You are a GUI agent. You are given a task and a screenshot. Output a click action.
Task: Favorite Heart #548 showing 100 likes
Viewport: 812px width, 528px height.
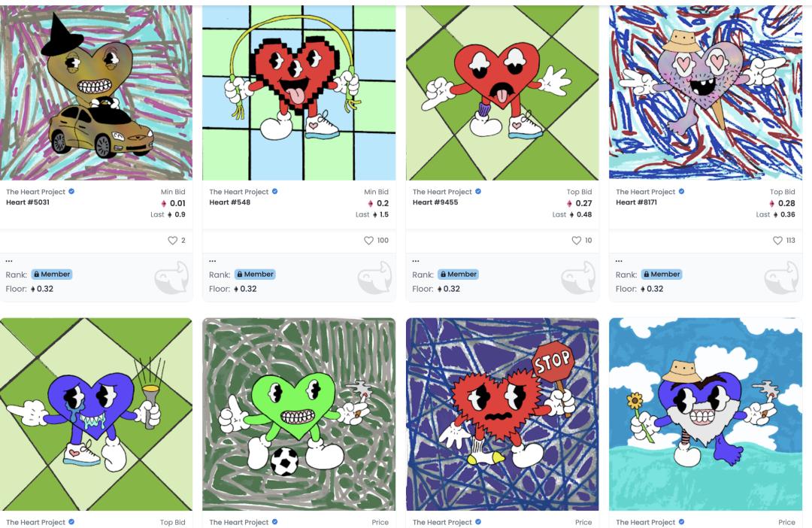click(368, 241)
